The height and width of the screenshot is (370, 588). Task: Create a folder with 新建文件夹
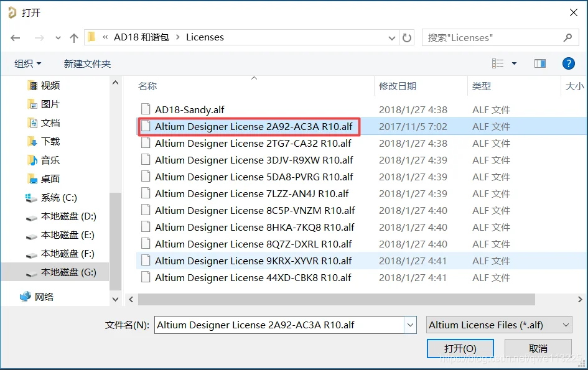(87, 63)
